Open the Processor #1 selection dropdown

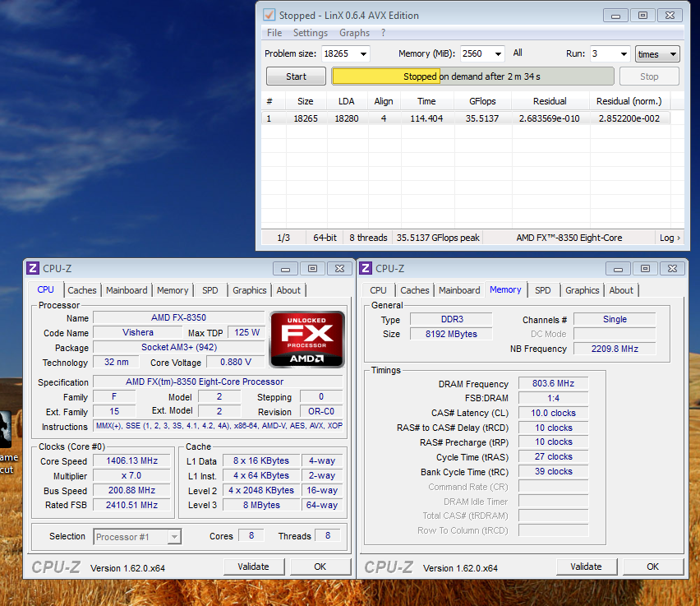point(174,536)
